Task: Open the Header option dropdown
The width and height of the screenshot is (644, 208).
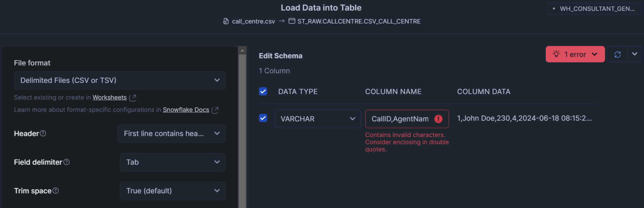Action: coord(171,133)
